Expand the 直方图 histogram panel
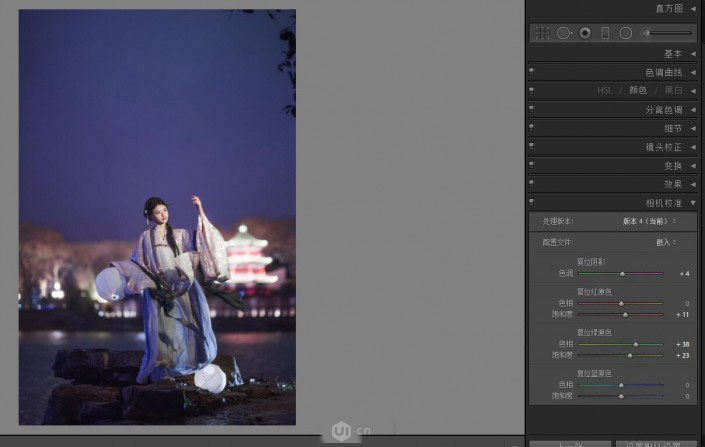 [x=693, y=9]
